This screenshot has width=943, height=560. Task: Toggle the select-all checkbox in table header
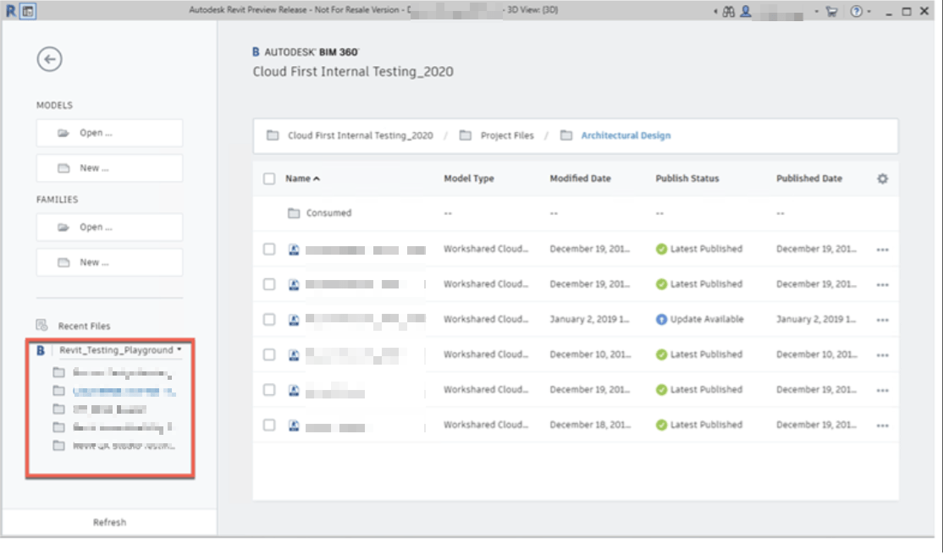point(269,178)
